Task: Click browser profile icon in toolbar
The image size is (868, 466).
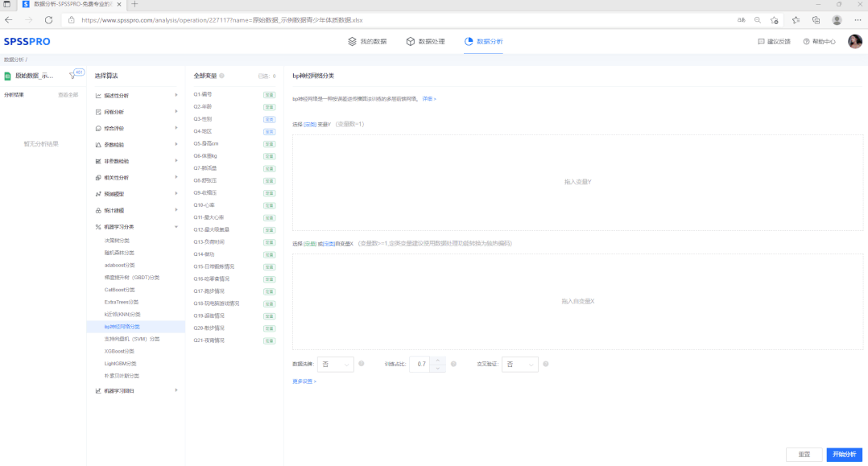Action: pos(837,20)
